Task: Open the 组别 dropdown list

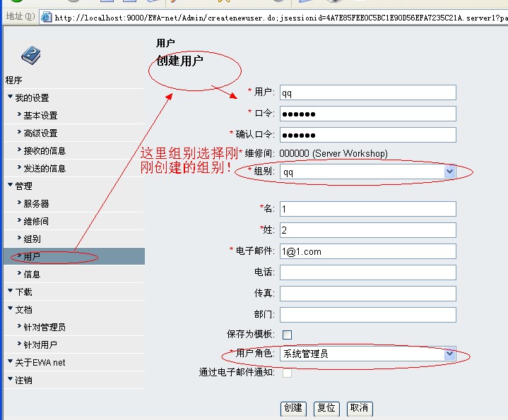Action: [449, 172]
